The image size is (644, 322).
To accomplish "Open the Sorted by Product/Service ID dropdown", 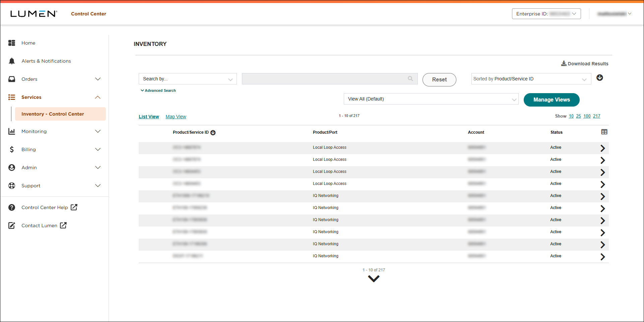I will point(531,79).
